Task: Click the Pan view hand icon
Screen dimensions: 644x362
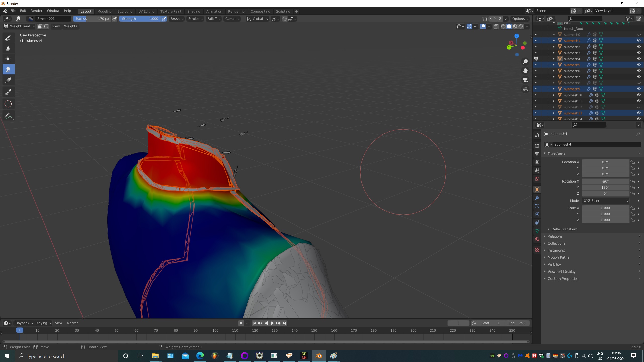Action: click(x=525, y=71)
